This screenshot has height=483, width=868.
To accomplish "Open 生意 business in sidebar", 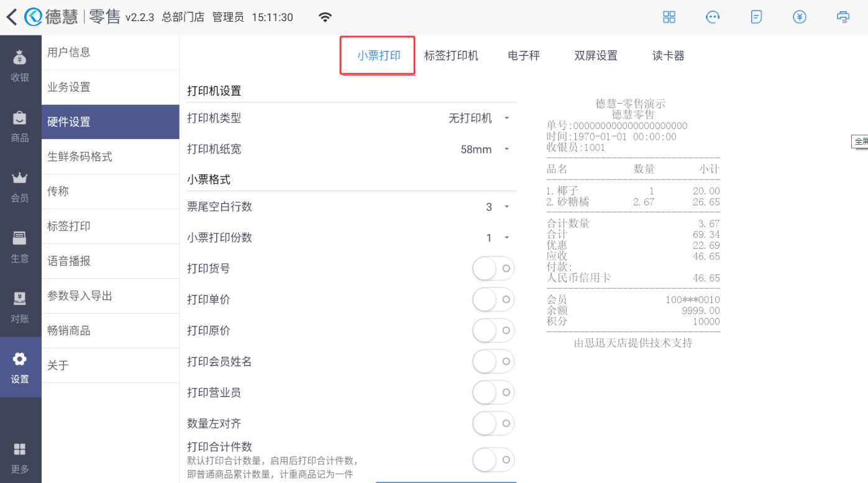I will pyautogui.click(x=20, y=246).
